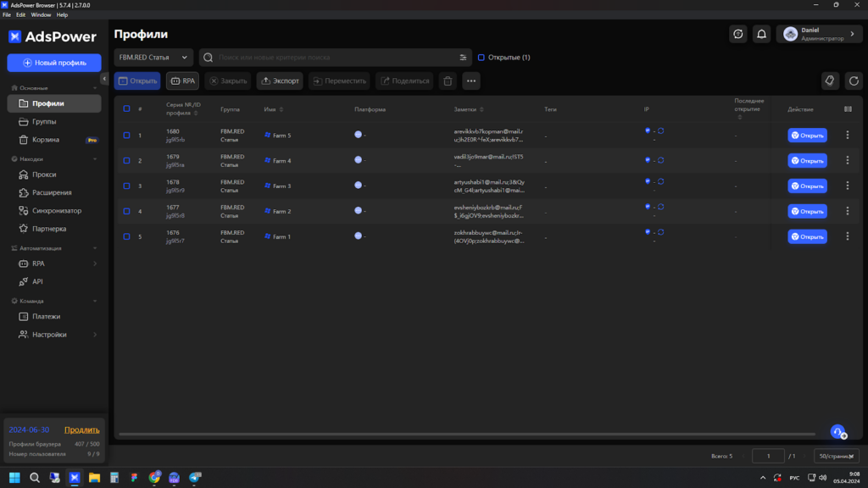Viewport: 868px width, 488px height.
Task: Collapse the Основные sidebar section
Action: [95, 88]
